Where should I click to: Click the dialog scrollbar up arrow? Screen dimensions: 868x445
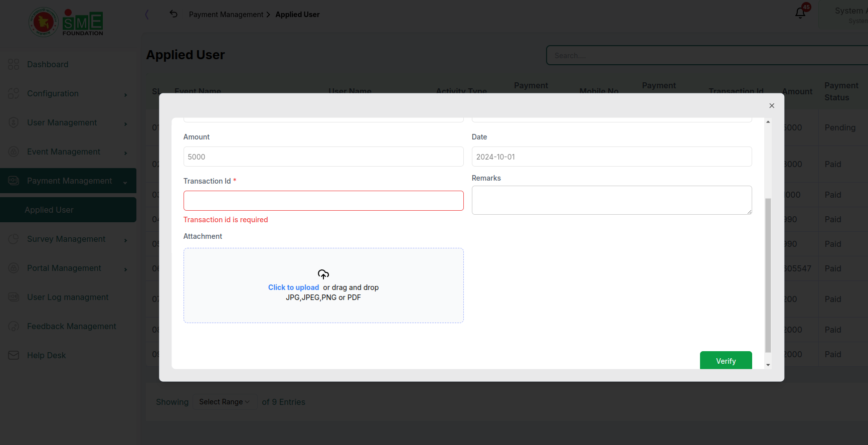pos(768,122)
